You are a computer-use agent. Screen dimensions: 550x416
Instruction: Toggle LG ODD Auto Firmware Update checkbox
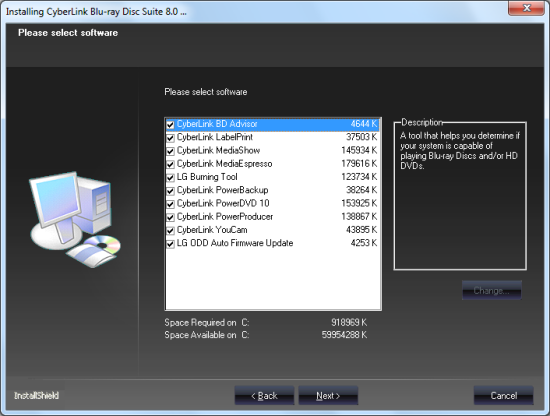pos(170,244)
